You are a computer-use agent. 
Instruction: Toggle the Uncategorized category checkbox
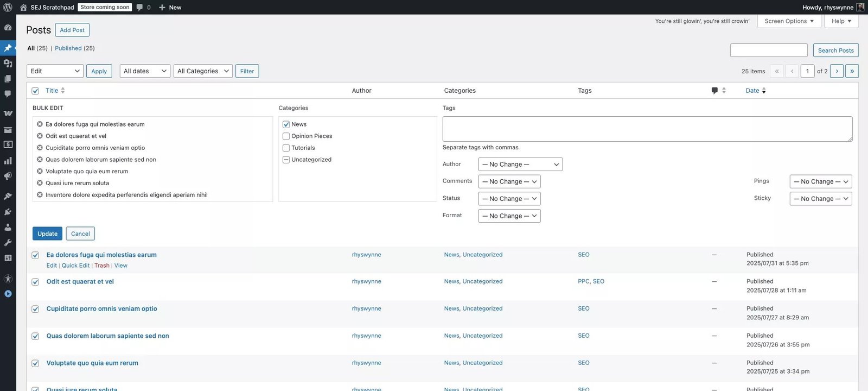click(x=286, y=160)
